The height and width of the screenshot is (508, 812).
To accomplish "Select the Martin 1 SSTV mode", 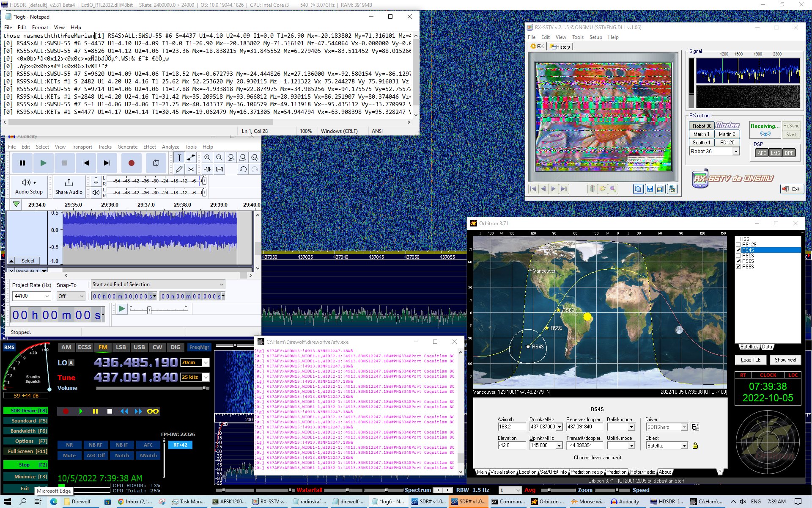I will 701,134.
